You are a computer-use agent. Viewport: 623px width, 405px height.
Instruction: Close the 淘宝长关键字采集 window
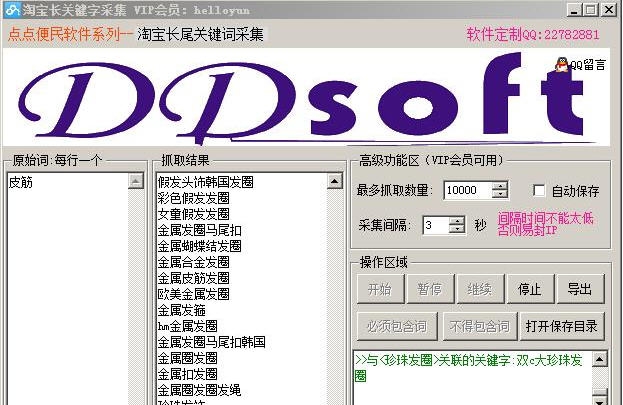point(609,10)
